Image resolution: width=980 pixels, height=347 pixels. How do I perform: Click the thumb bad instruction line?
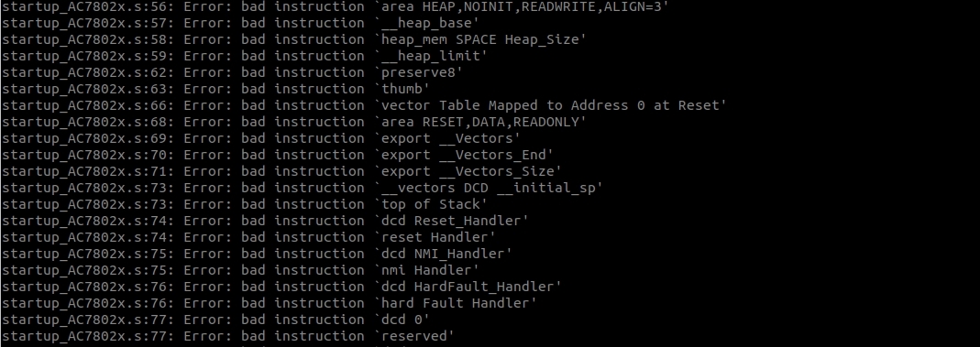click(215, 89)
